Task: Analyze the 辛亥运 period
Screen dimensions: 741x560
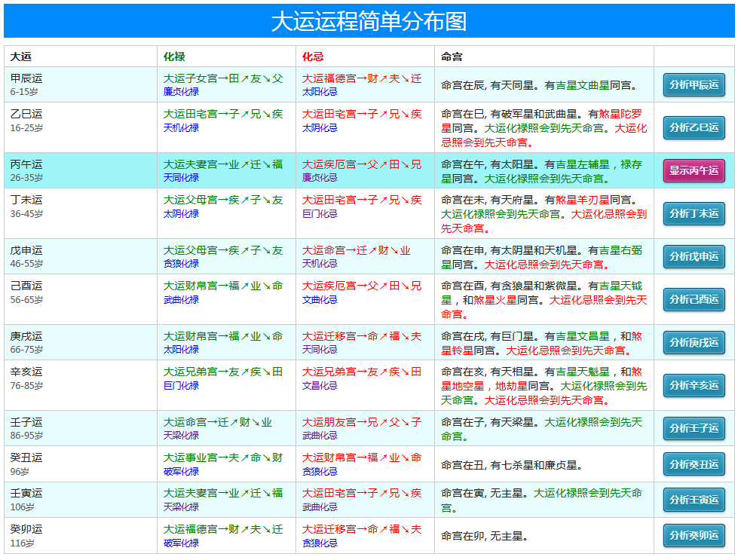Action: coord(694,386)
